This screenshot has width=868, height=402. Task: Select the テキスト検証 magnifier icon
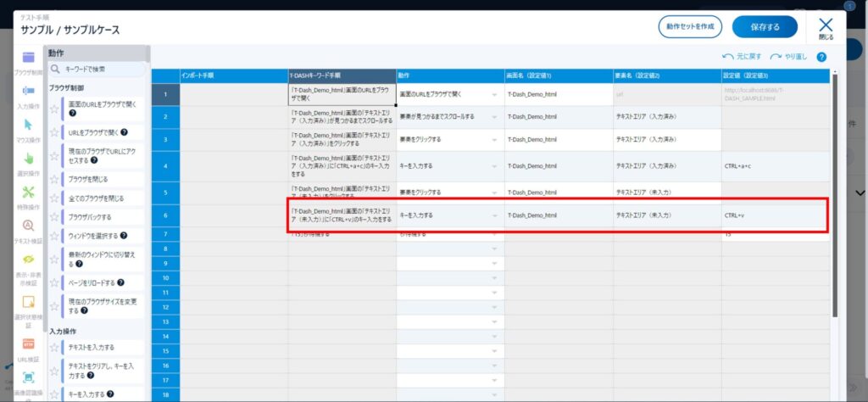tap(28, 226)
